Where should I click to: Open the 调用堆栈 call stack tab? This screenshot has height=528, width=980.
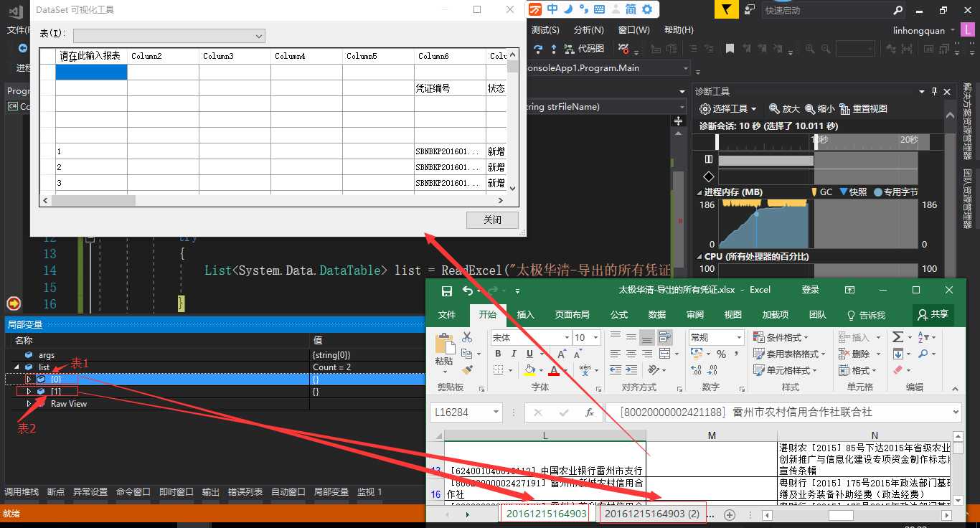[22, 491]
